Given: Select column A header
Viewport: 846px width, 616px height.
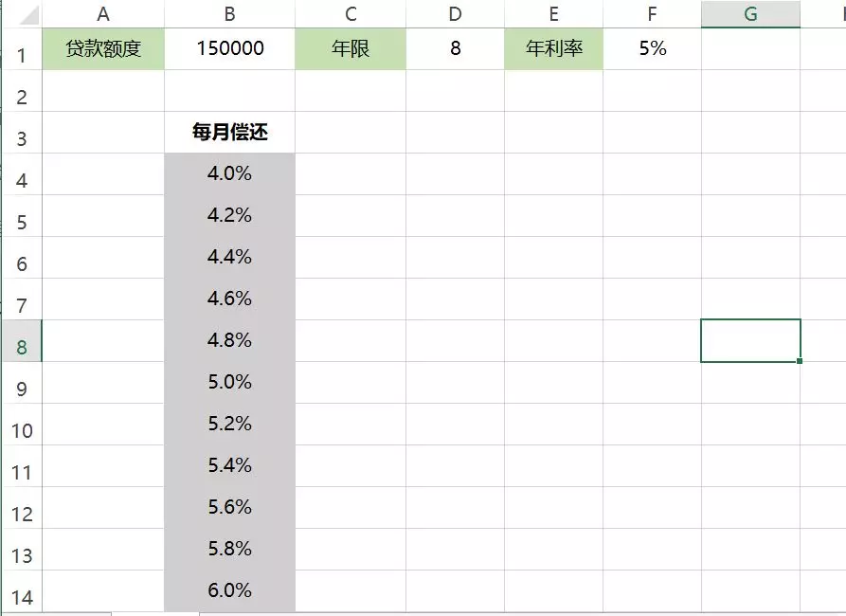Looking at the screenshot, I should (103, 13).
